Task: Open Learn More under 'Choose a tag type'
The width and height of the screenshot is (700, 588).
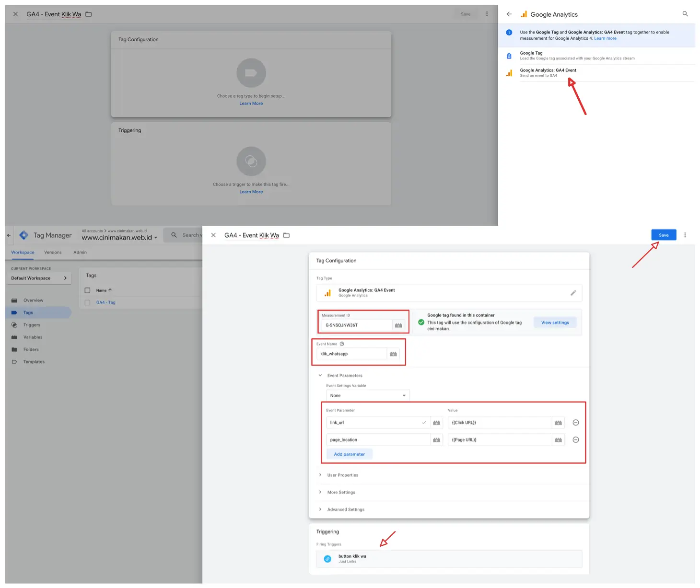Action: tap(251, 104)
